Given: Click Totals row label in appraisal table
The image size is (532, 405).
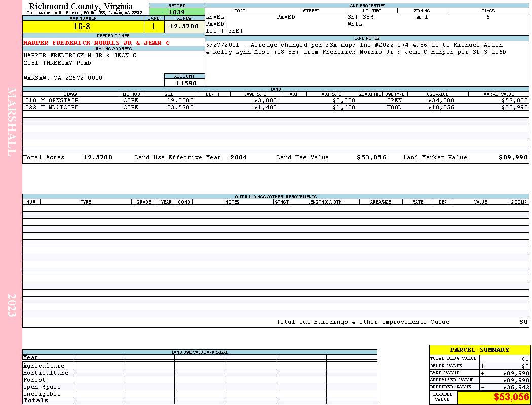Looking at the screenshot, I should tap(35, 400).
